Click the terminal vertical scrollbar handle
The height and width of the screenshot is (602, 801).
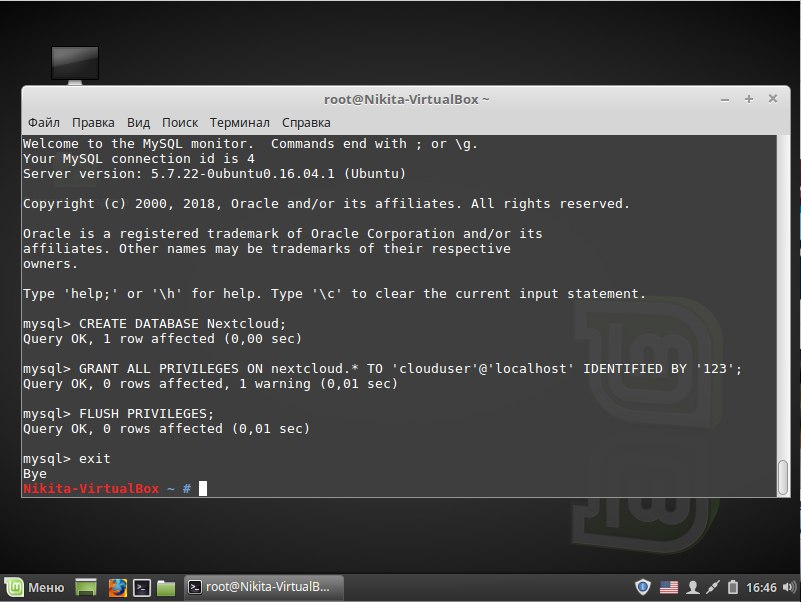pyautogui.click(x=783, y=478)
